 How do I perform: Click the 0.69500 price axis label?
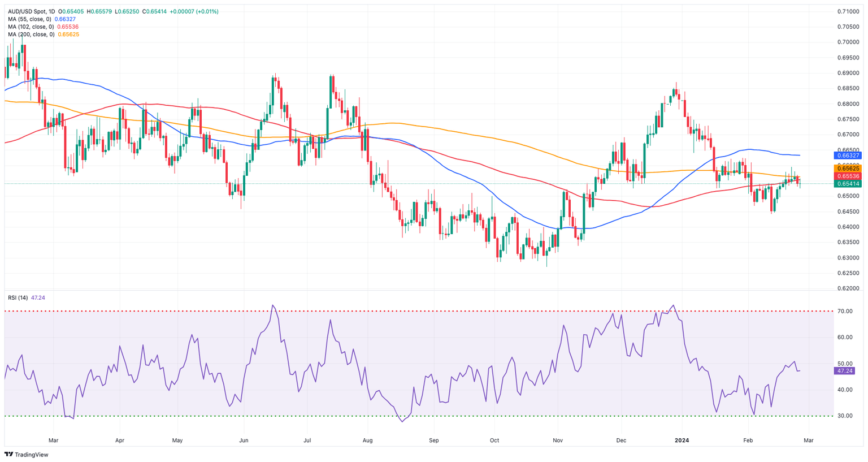pos(848,58)
